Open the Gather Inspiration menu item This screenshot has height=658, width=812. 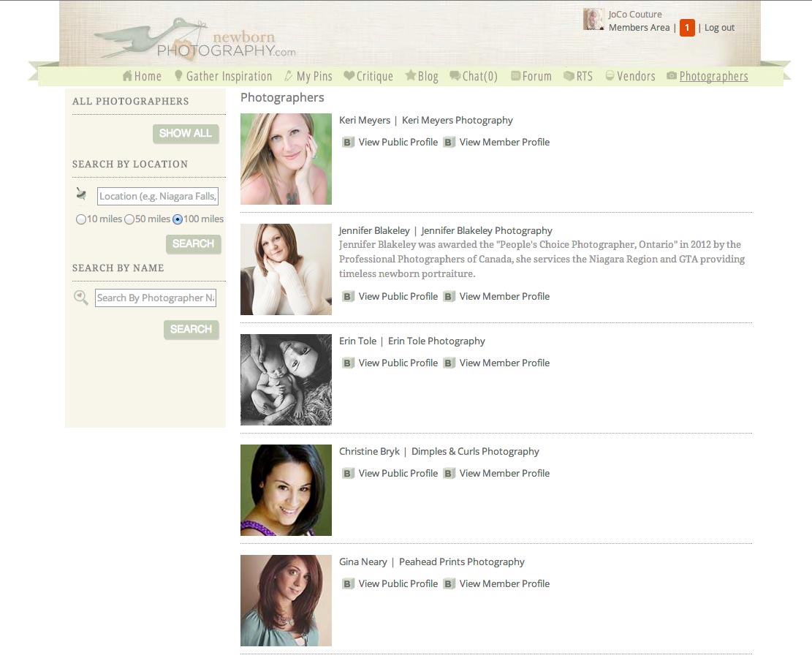click(222, 76)
